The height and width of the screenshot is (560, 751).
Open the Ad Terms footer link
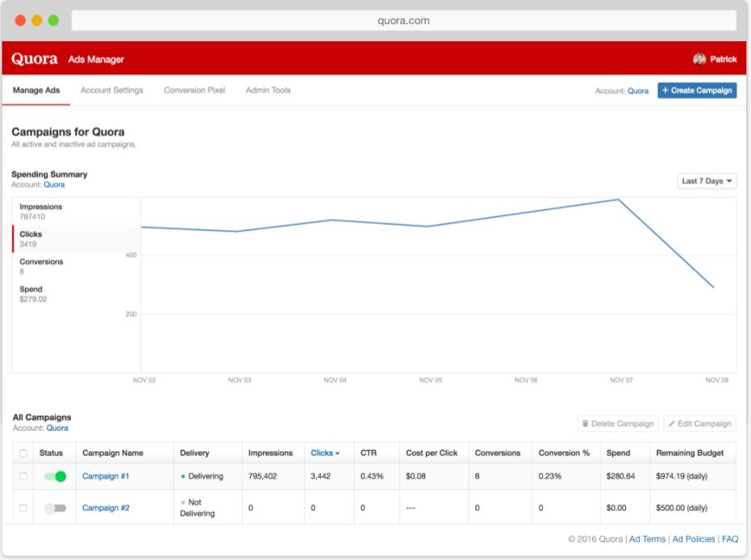click(647, 539)
